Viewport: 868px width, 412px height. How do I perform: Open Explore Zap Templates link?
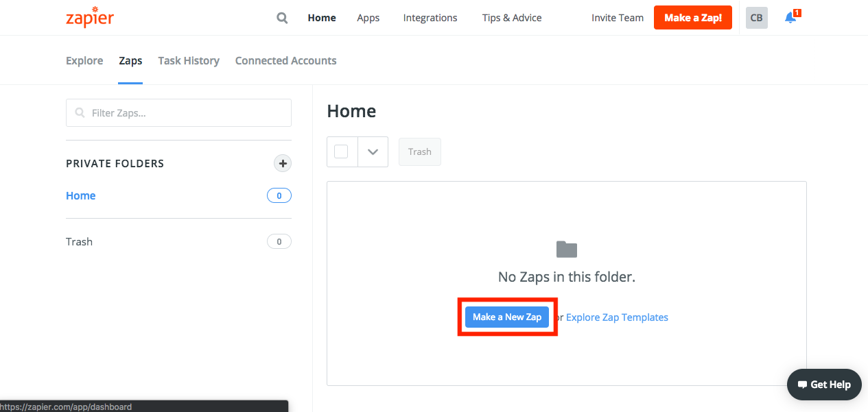tap(617, 317)
